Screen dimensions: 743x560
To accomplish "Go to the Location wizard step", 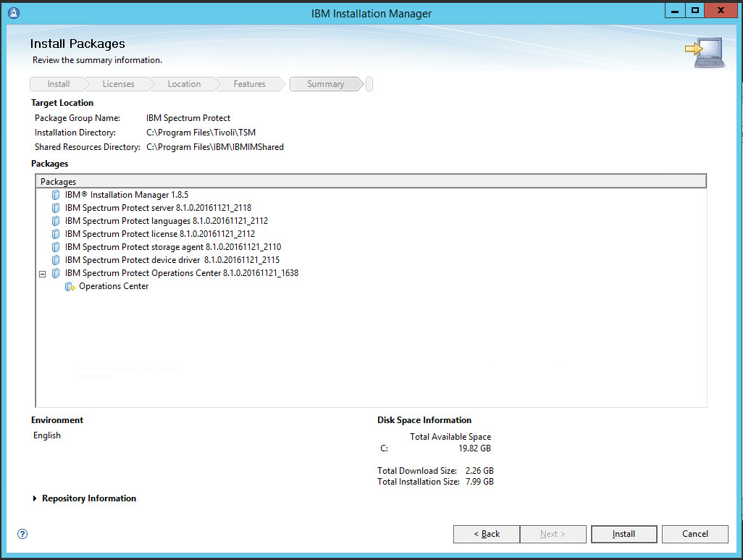I will pos(184,84).
